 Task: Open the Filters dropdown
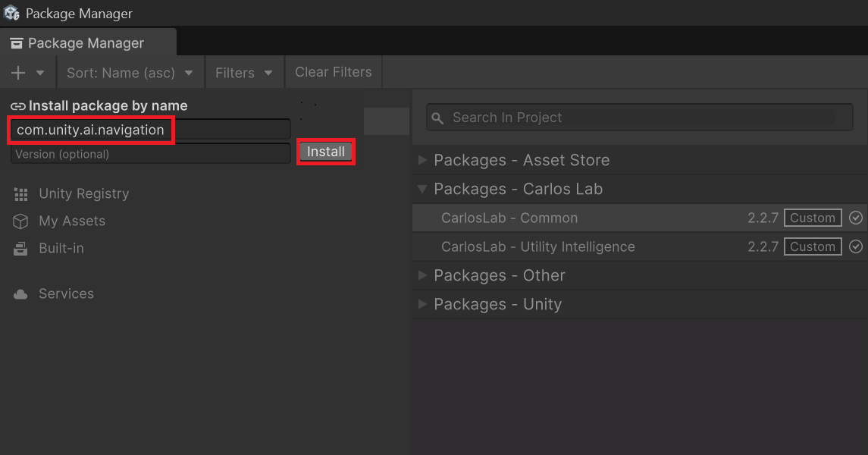[244, 73]
